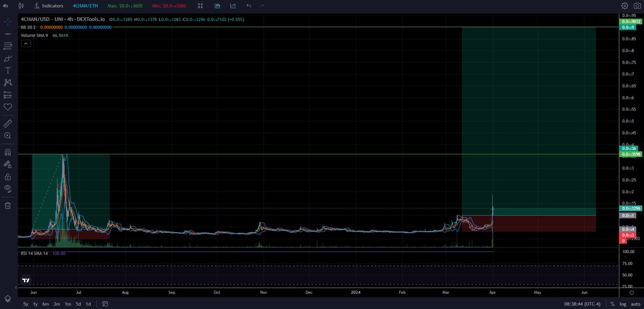Image resolution: width=644 pixels, height=309 pixels.
Task: Select the BB 20 2 indicator legend
Action: pos(28,27)
